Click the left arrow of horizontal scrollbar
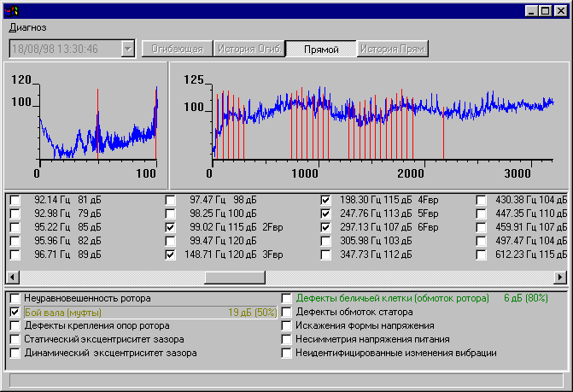Viewport: 573px width, 392px height. coord(13,278)
